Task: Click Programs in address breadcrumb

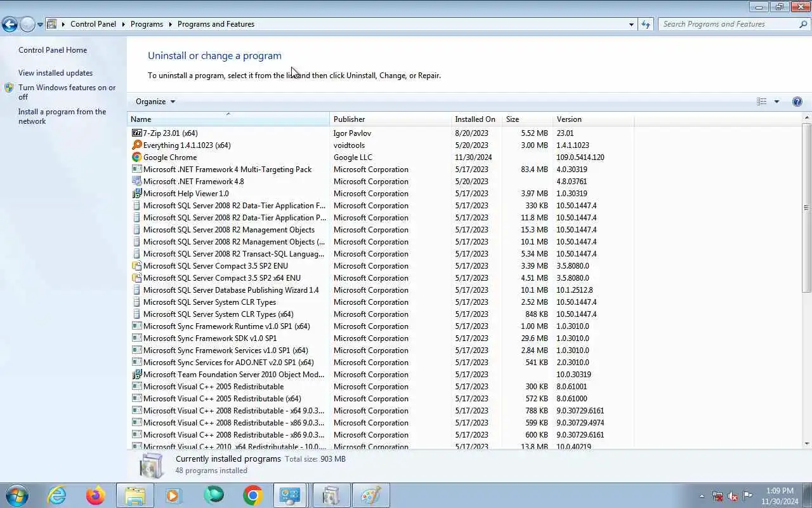Action: tap(147, 24)
